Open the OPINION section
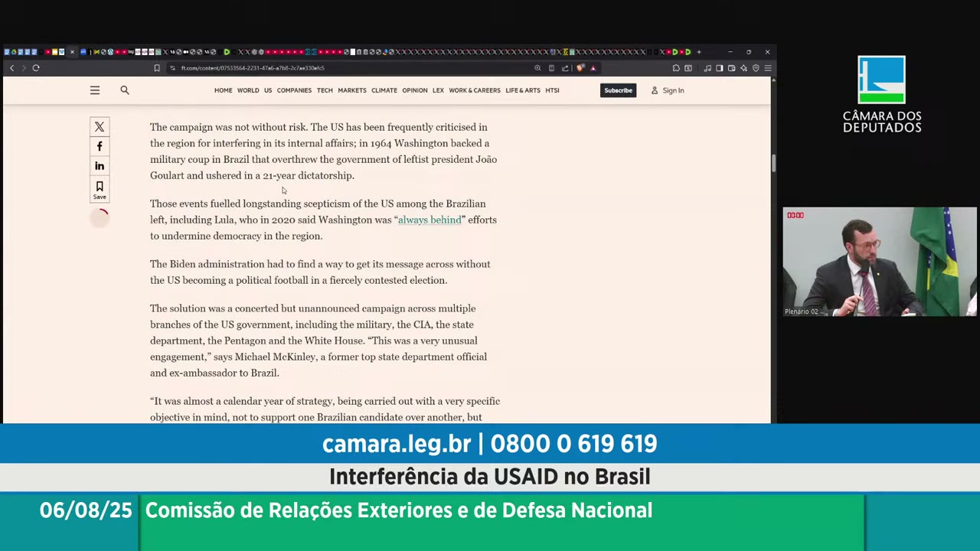This screenshot has height=551, width=980. coord(415,90)
